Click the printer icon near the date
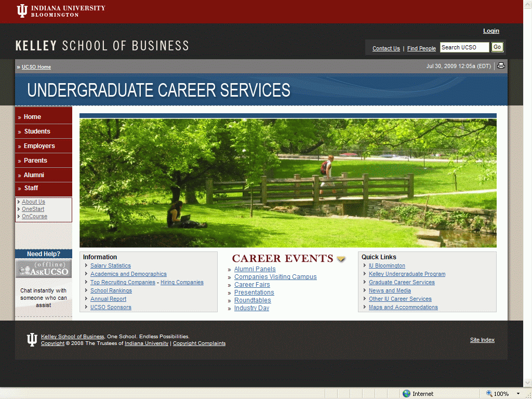 tap(501, 66)
